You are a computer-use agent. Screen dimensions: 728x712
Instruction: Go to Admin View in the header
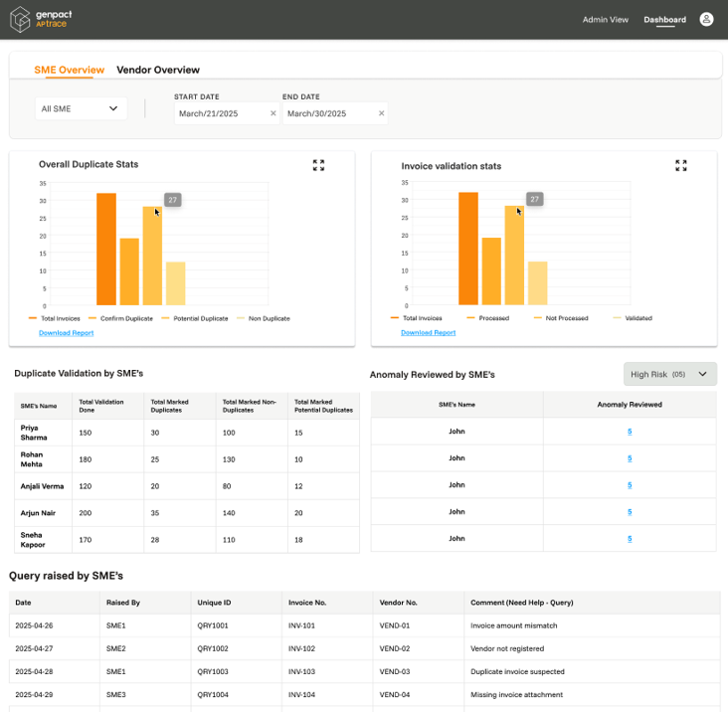[x=605, y=19]
